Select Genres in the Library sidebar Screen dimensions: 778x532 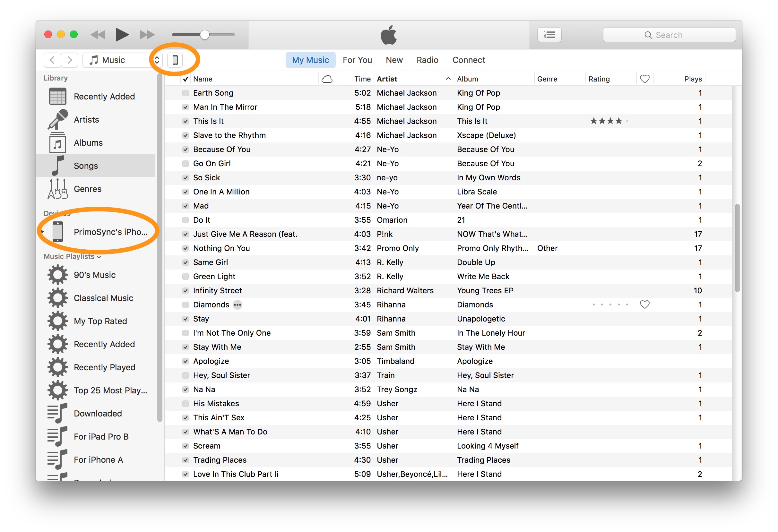(x=95, y=189)
